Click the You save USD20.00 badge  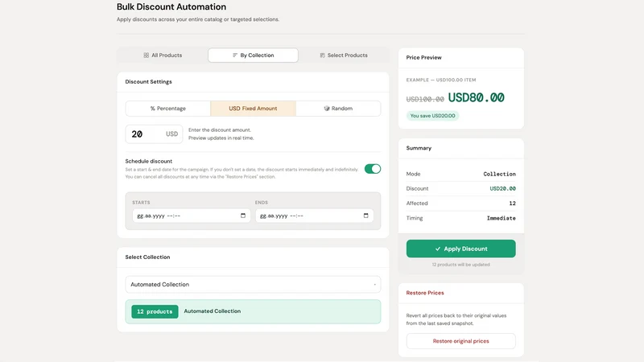click(432, 116)
